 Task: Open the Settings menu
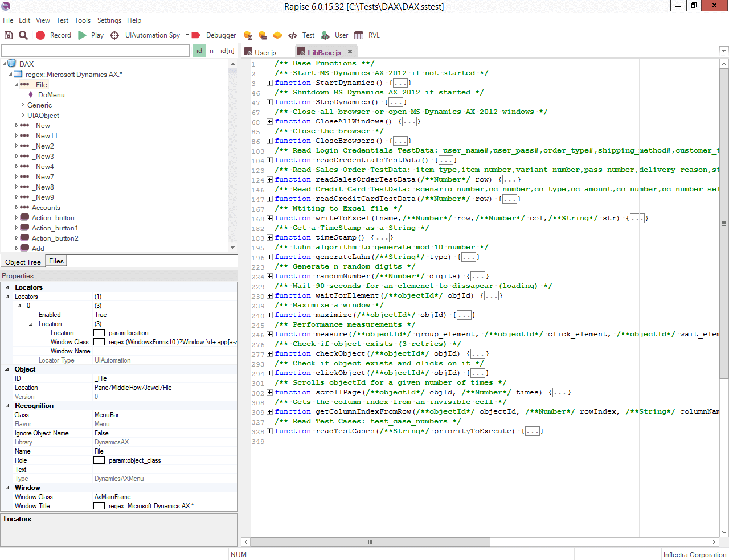109,20
